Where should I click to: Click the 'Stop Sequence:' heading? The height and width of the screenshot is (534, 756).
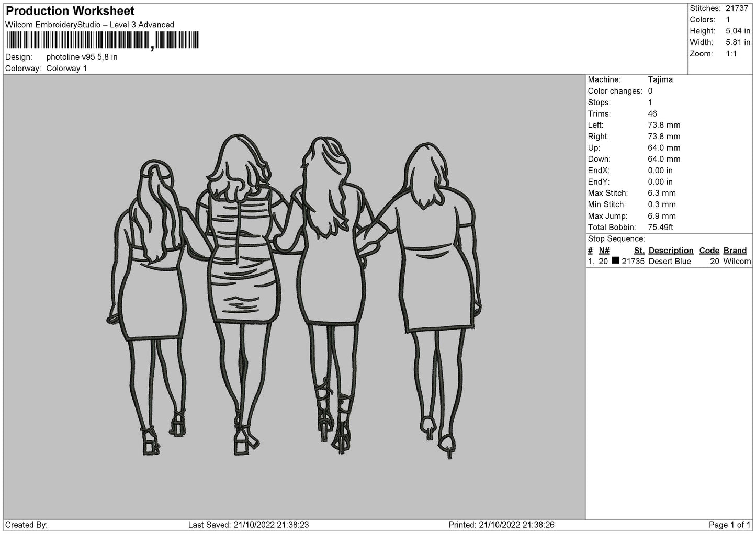(616, 239)
